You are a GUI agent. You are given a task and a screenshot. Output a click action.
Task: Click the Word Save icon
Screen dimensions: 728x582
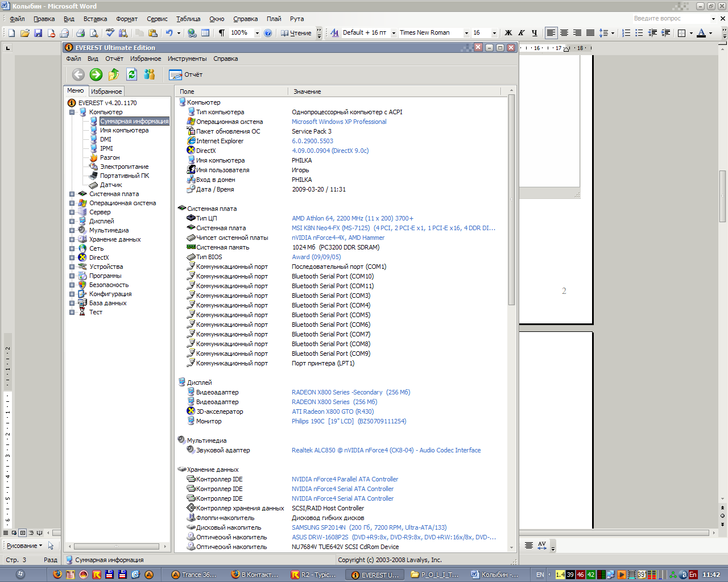pos(38,33)
